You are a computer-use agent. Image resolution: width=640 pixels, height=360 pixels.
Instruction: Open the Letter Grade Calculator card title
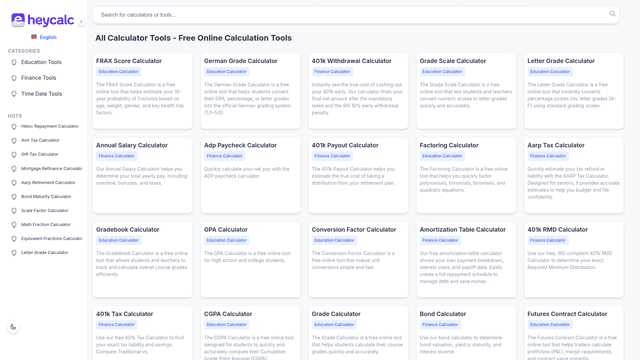click(x=561, y=61)
